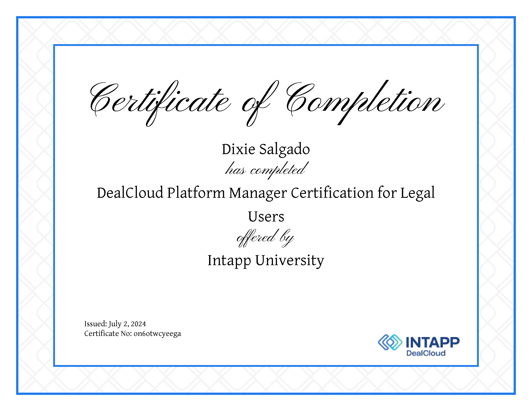Click the "offered by" script text
The height and width of the screenshot is (411, 532).
pos(265,238)
